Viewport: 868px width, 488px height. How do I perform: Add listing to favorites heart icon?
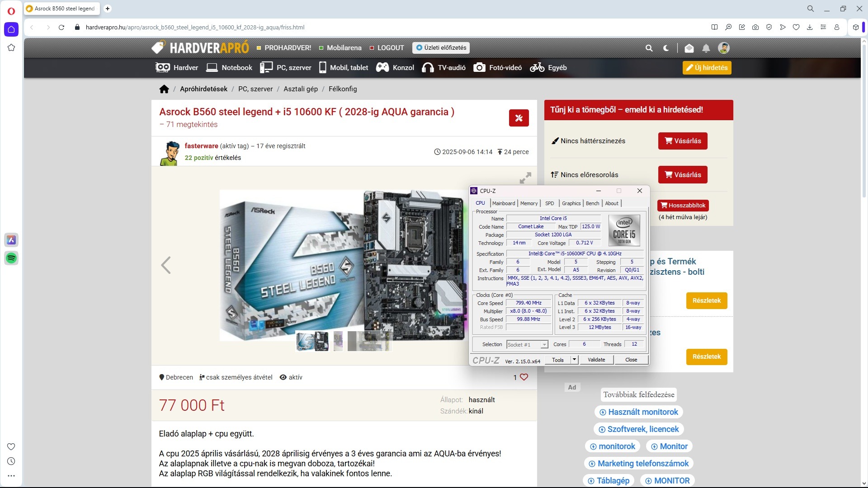(524, 377)
